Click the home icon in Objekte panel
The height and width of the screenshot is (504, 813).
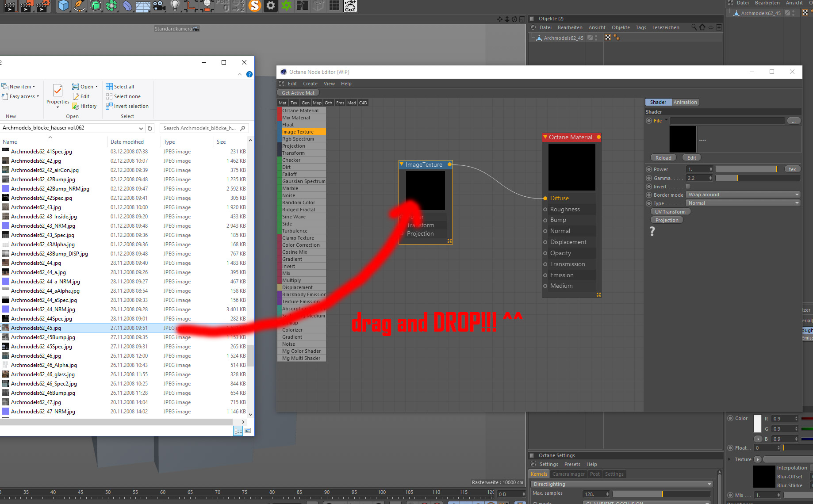[x=702, y=27]
